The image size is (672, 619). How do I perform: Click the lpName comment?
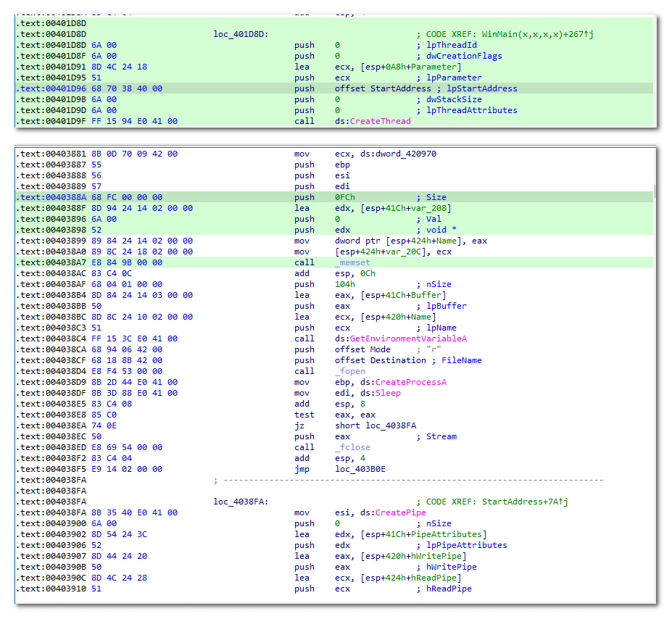click(x=441, y=328)
